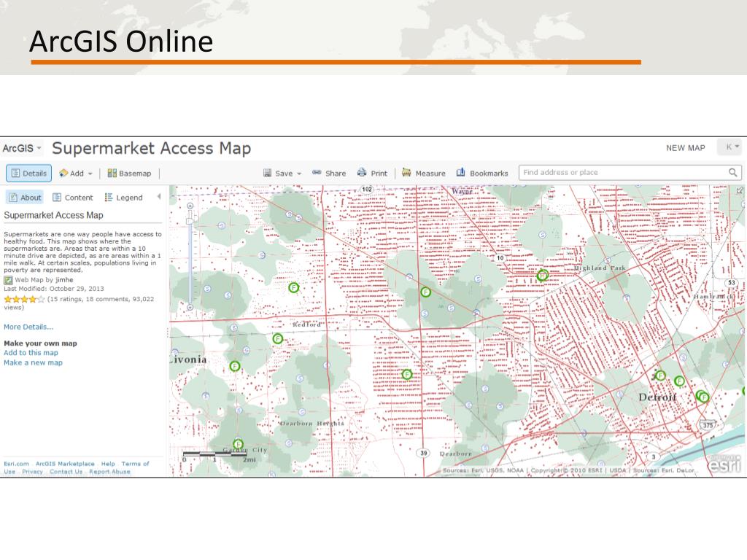Click the map zoom slider handle
Viewport: 747px width, 560px height.
pos(190,221)
